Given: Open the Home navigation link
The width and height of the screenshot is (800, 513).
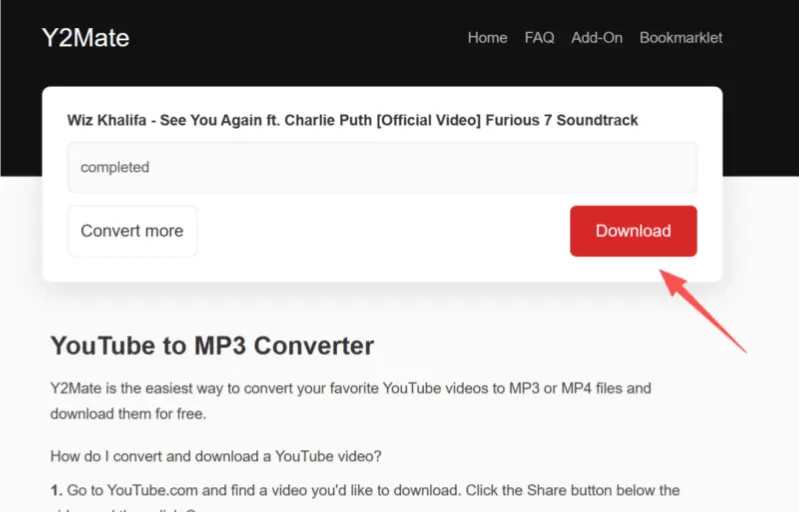Looking at the screenshot, I should (x=487, y=38).
